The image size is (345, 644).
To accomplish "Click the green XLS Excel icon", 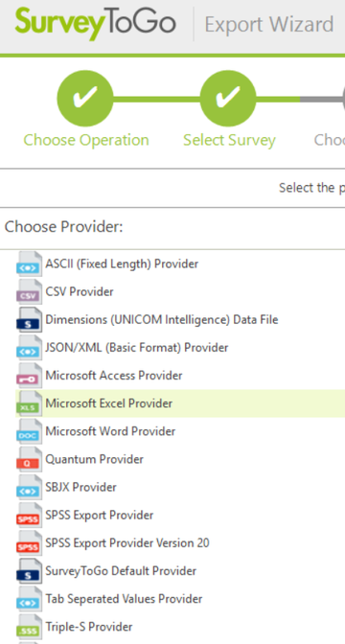I will tap(29, 402).
